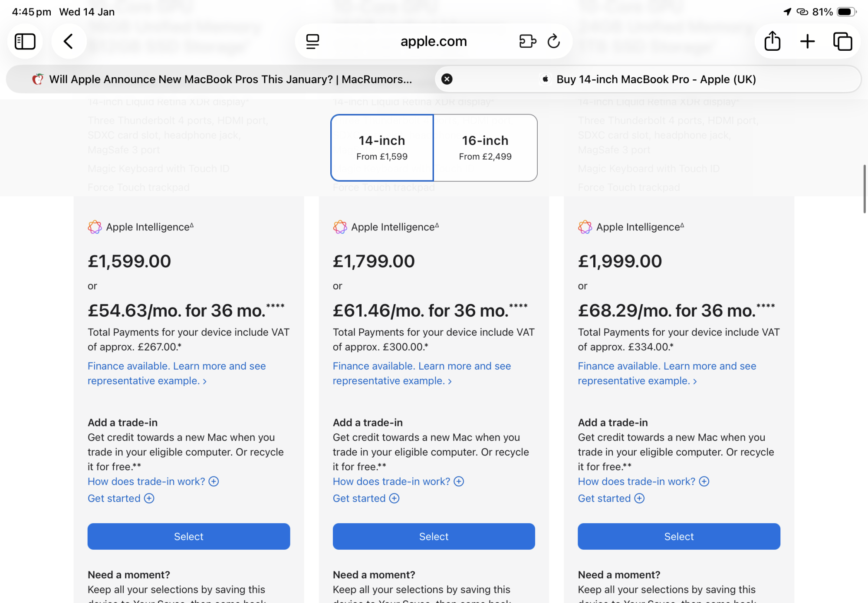Switch to the 16-inch size option
Viewport: 868px width, 603px height.
click(485, 147)
